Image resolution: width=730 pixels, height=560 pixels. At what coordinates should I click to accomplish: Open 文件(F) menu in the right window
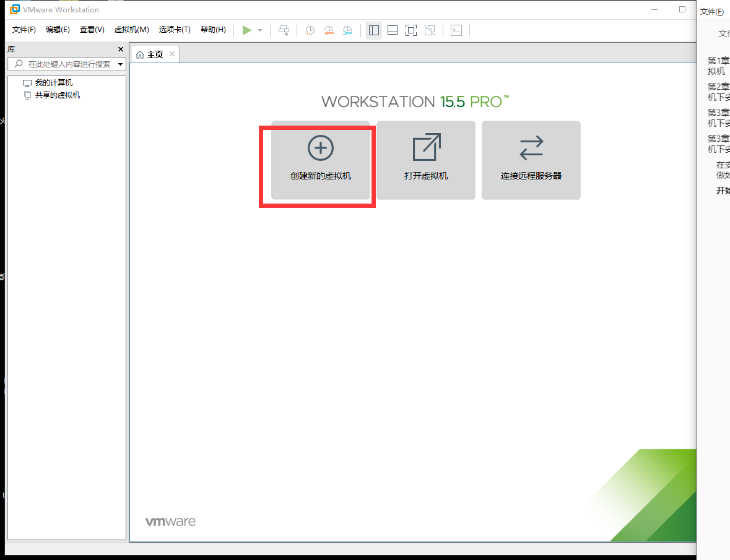click(712, 12)
